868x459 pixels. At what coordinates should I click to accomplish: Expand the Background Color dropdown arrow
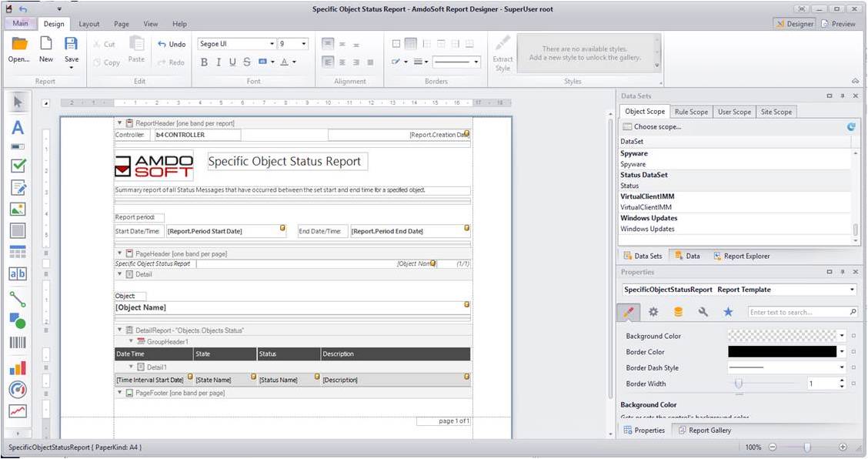point(842,335)
